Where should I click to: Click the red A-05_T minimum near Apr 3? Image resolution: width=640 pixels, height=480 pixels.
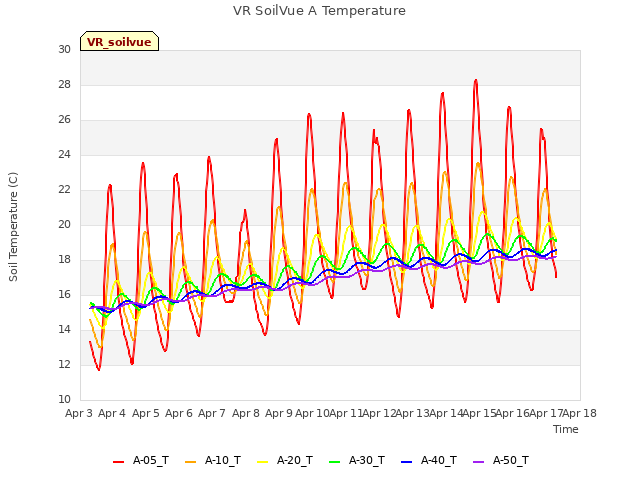(99, 369)
